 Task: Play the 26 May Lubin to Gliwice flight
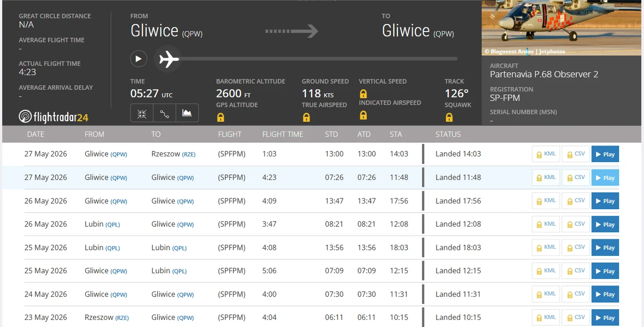(x=605, y=224)
